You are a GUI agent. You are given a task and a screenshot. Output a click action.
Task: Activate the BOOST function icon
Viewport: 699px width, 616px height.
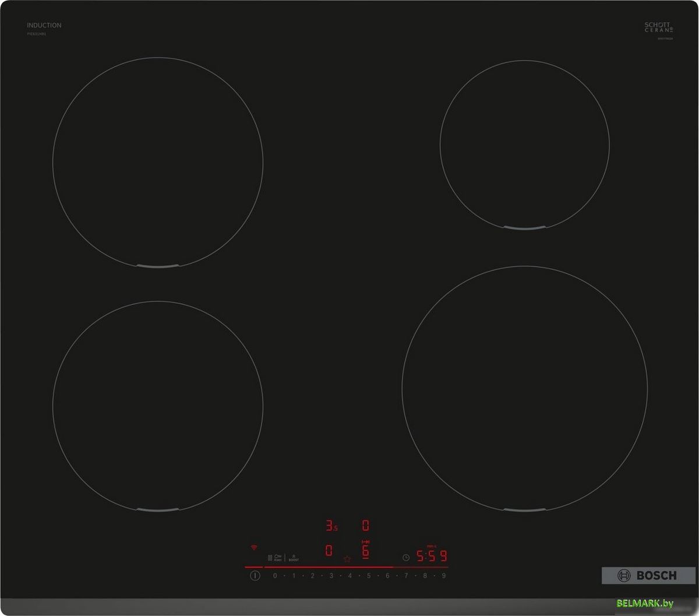(x=294, y=558)
